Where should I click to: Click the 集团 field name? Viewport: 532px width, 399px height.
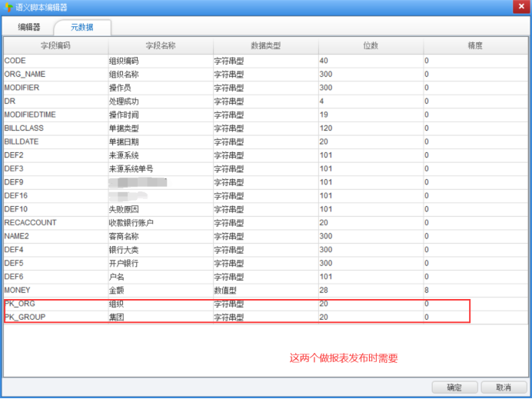click(x=116, y=318)
